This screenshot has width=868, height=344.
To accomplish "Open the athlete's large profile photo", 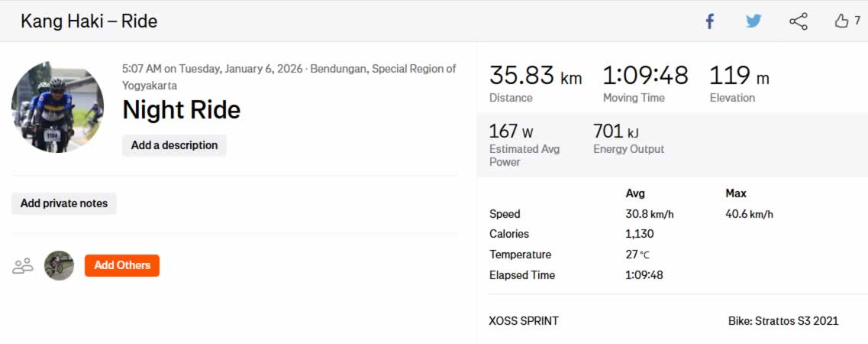I will (x=58, y=107).
